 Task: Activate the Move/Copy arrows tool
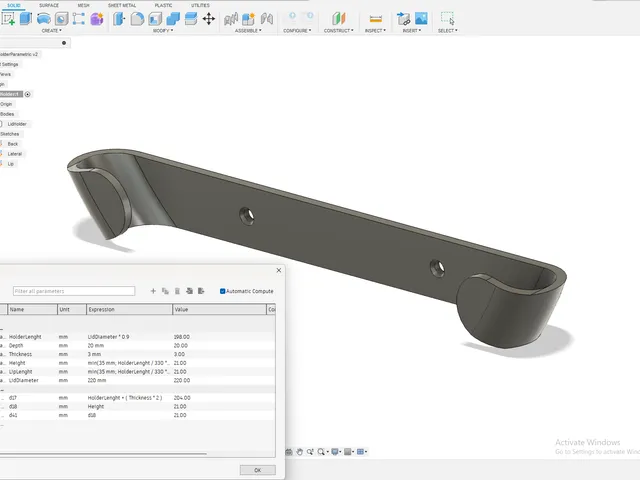209,19
